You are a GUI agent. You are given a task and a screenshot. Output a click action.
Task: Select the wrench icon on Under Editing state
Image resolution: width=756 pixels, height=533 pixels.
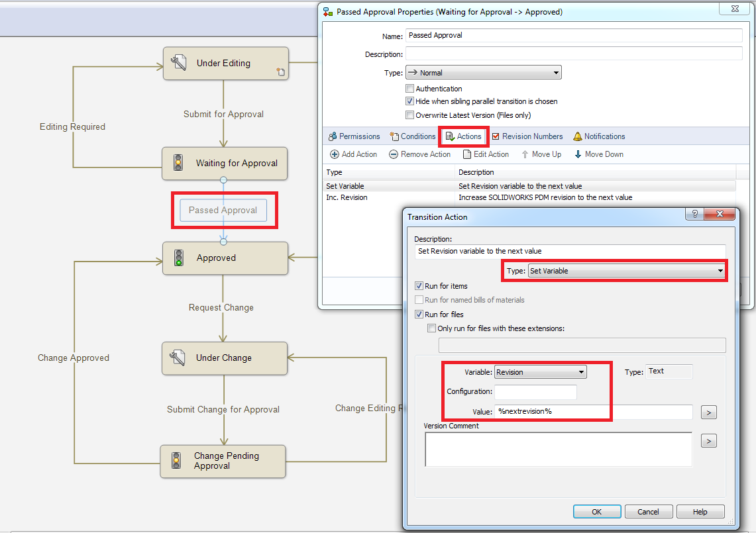click(178, 63)
